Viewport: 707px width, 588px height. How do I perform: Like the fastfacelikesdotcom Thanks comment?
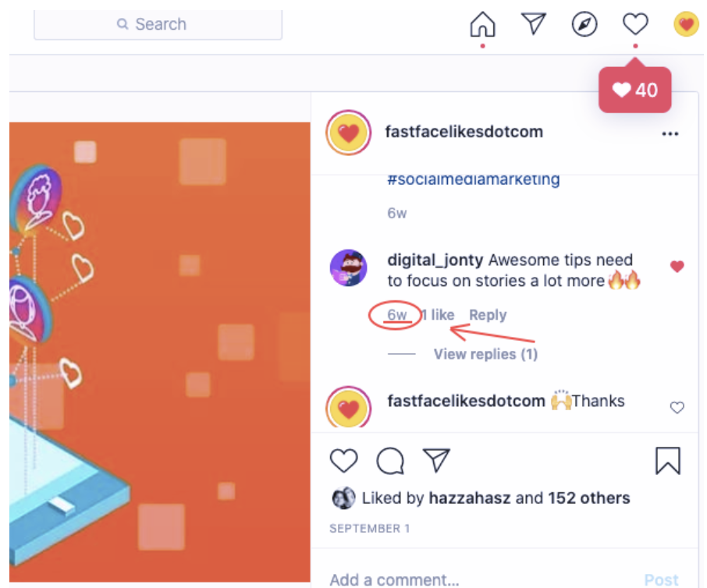(x=677, y=407)
